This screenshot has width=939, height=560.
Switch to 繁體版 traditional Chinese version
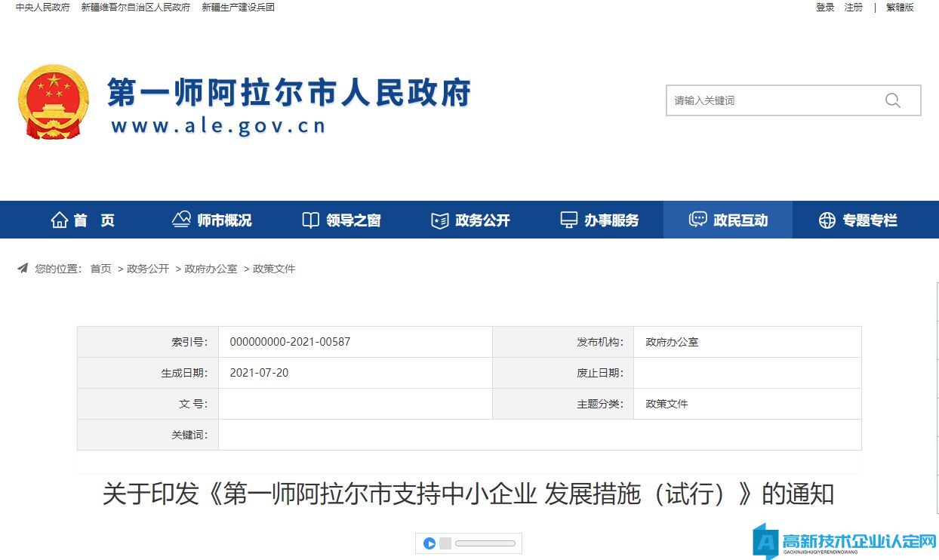(x=900, y=8)
